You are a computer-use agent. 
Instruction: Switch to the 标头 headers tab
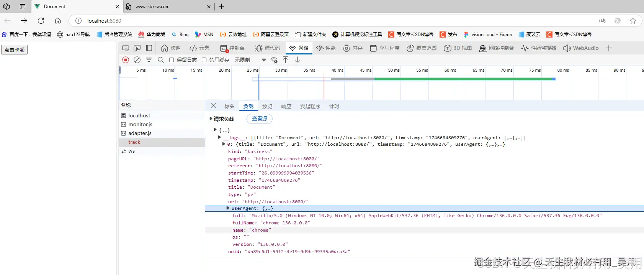click(x=229, y=106)
